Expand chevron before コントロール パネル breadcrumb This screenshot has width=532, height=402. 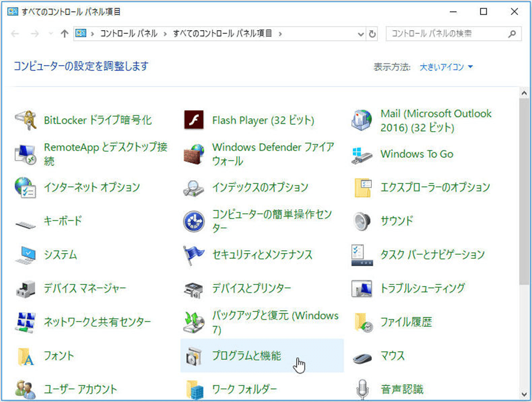(92, 34)
